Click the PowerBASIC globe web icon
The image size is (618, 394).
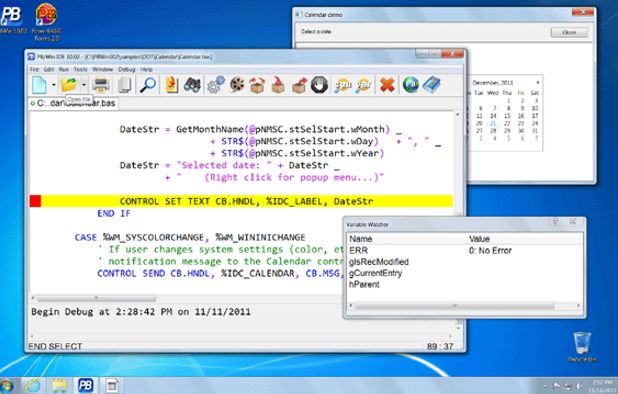coord(411,85)
